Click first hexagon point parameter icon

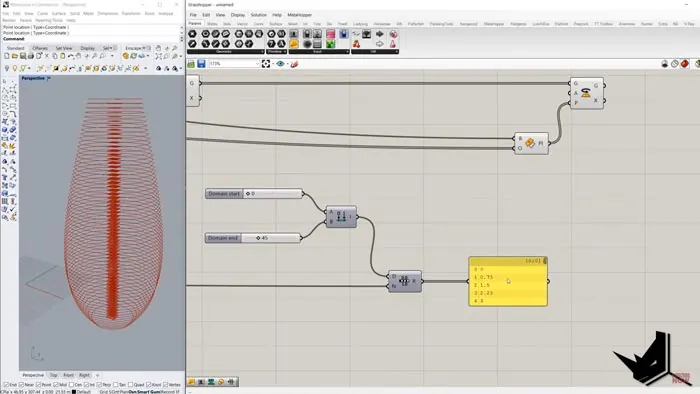[x=192, y=34]
